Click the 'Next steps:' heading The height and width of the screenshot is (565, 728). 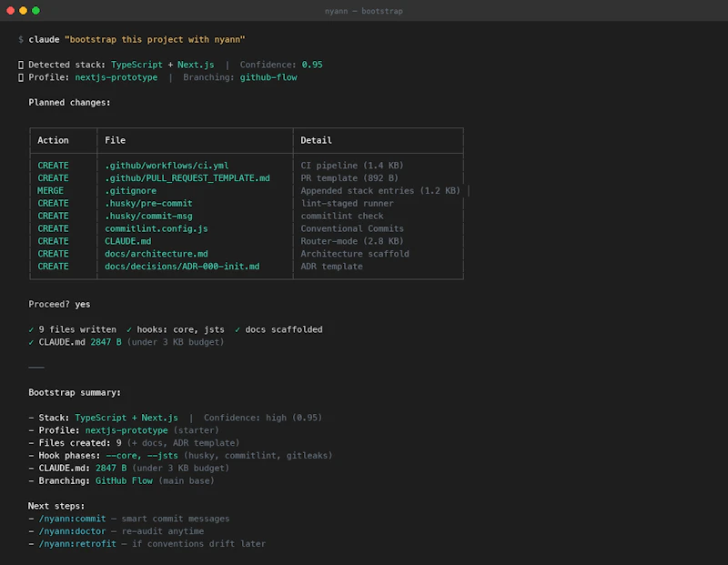[56, 506]
